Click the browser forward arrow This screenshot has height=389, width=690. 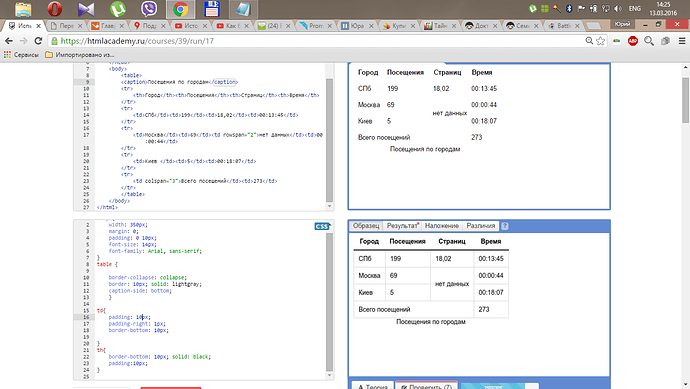23,41
